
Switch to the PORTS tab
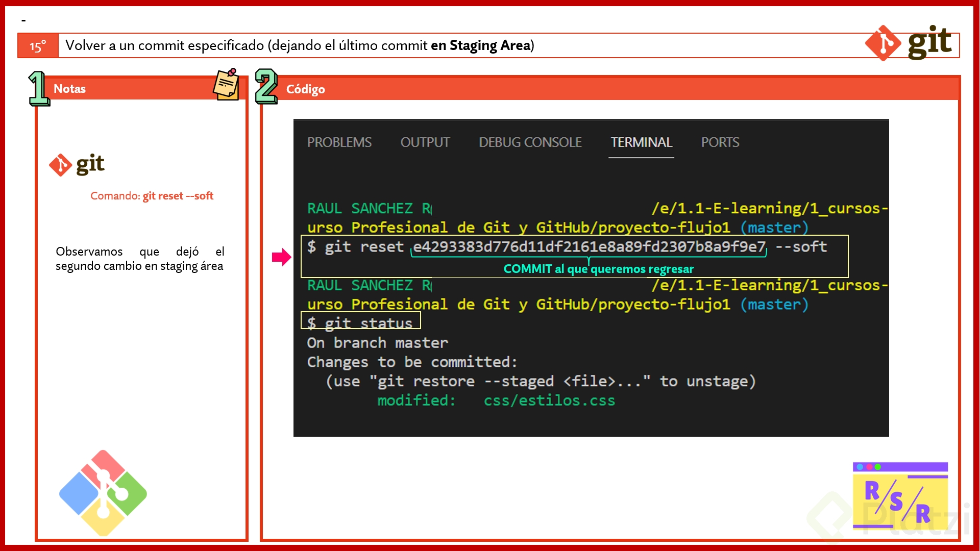click(720, 142)
